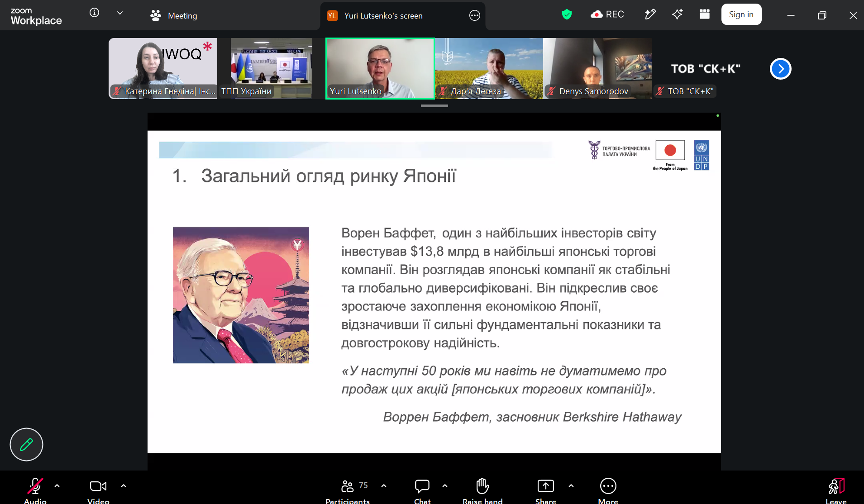Click the YL avatar badge on screen tab
The height and width of the screenshot is (504, 864).
point(332,16)
